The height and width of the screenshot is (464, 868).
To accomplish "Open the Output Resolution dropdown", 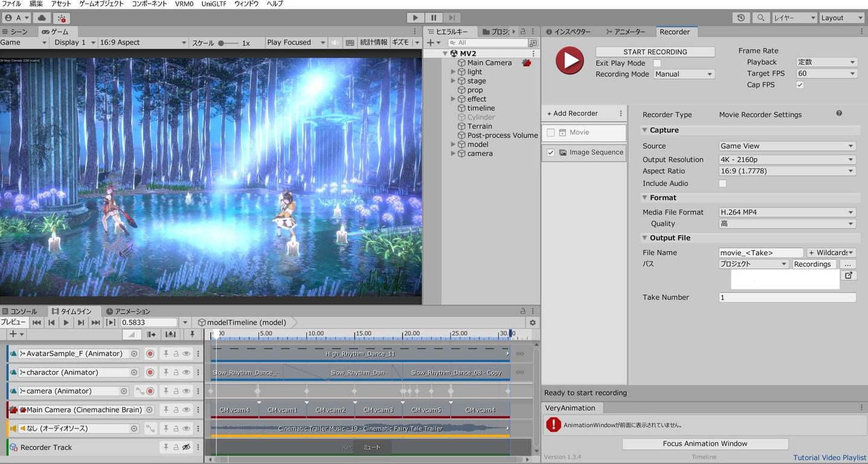I will pyautogui.click(x=787, y=160).
